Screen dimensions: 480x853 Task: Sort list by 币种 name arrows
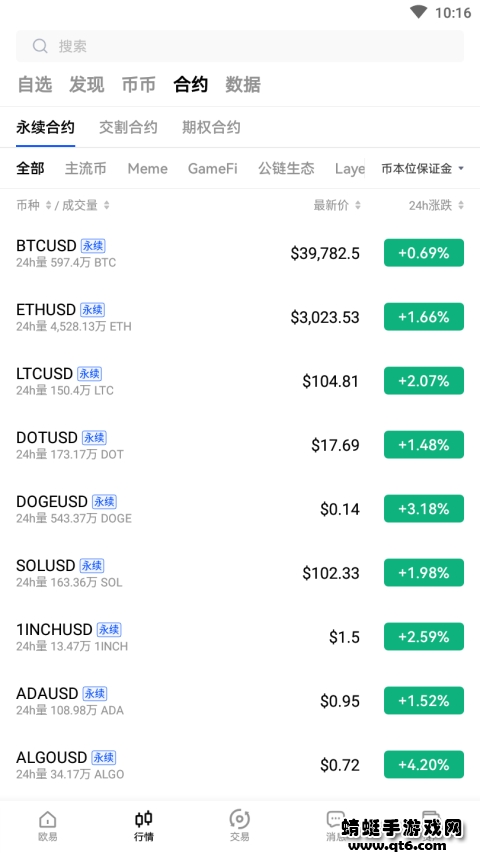tap(48, 205)
